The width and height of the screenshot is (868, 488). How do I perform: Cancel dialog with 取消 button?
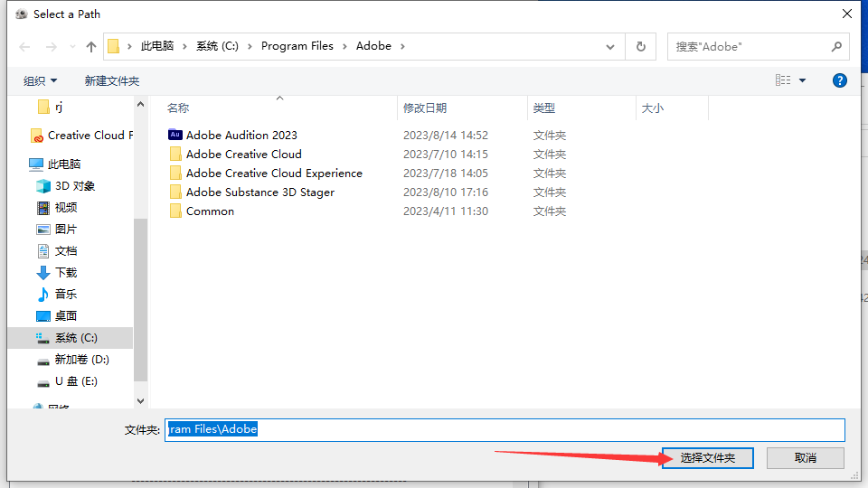[806, 458]
